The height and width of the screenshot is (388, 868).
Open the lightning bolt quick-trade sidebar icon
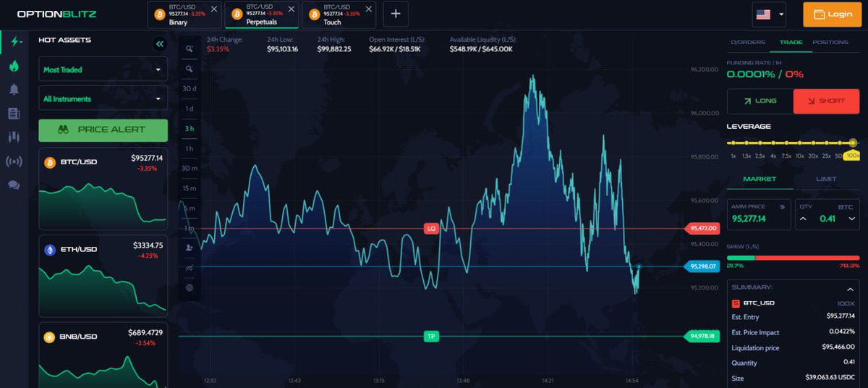pos(14,41)
